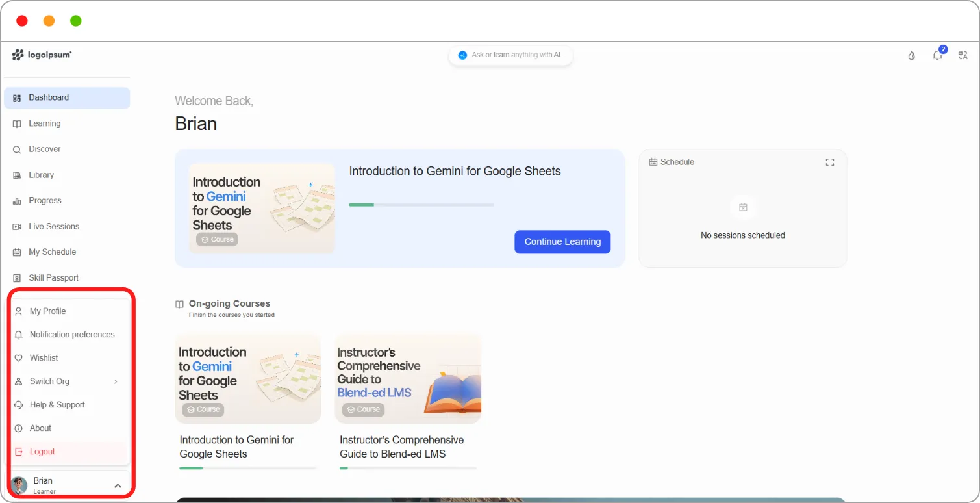This screenshot has width=980, height=503.
Task: Click the book icon beside On-going Courses
Action: 180,304
